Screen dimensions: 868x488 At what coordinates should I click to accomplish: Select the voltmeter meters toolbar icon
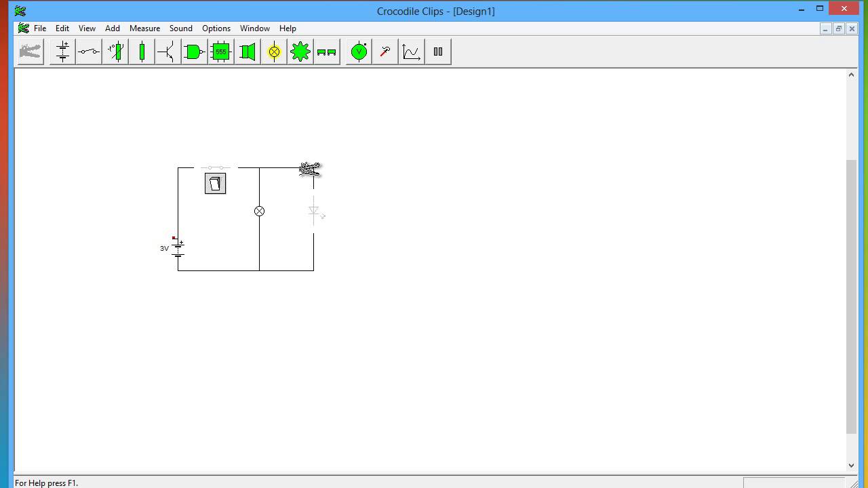pyautogui.click(x=359, y=52)
